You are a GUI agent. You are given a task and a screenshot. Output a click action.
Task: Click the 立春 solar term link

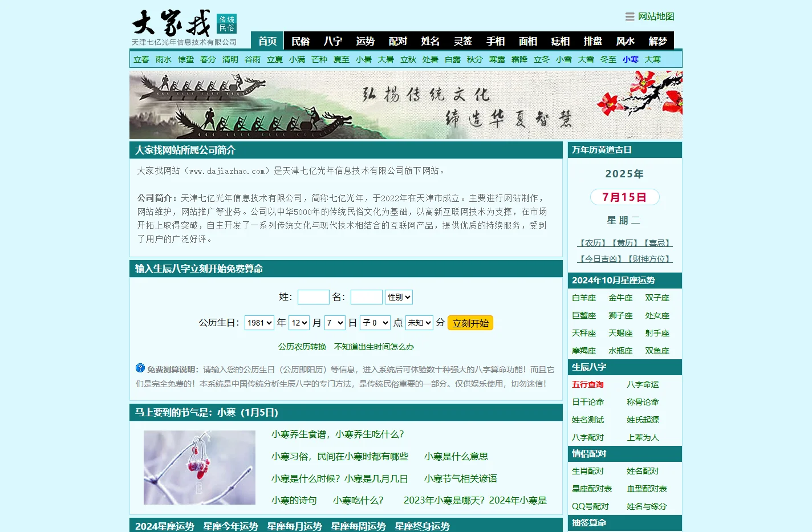tap(141, 59)
